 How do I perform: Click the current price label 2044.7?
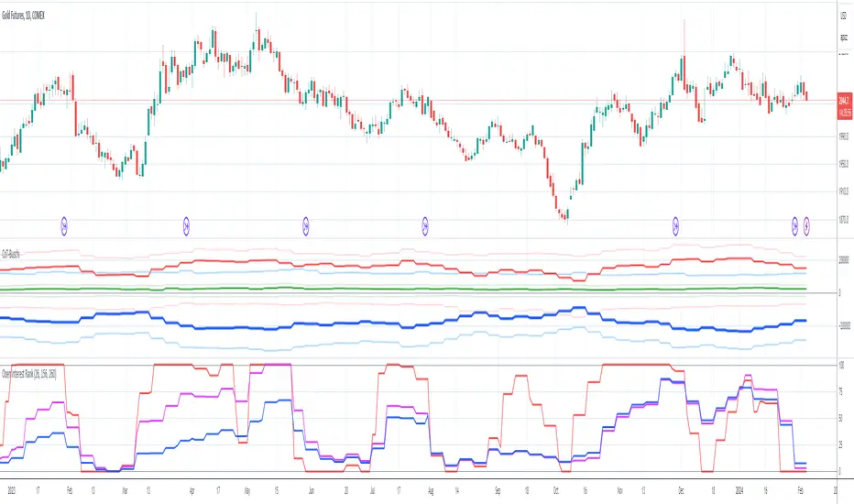tap(845, 101)
